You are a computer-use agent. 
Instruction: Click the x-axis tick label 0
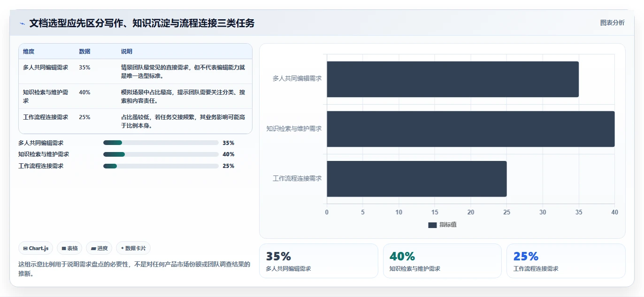point(327,212)
